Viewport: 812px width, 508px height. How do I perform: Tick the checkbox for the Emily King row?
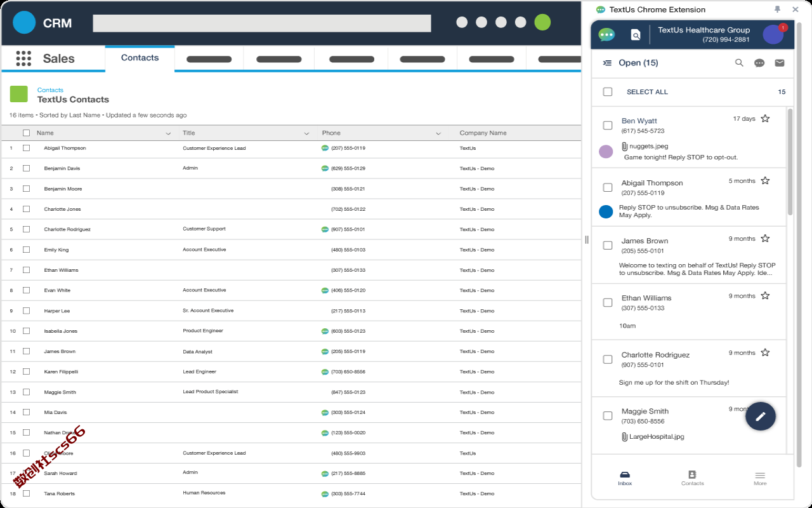26,250
